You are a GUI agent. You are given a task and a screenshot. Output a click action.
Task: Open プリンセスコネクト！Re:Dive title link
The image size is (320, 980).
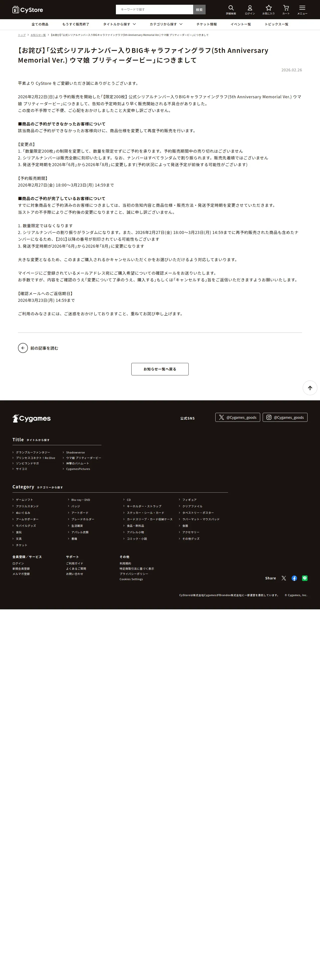35,458
